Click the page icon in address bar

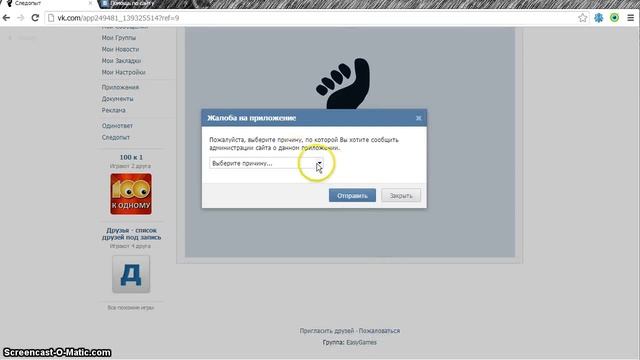51,18
